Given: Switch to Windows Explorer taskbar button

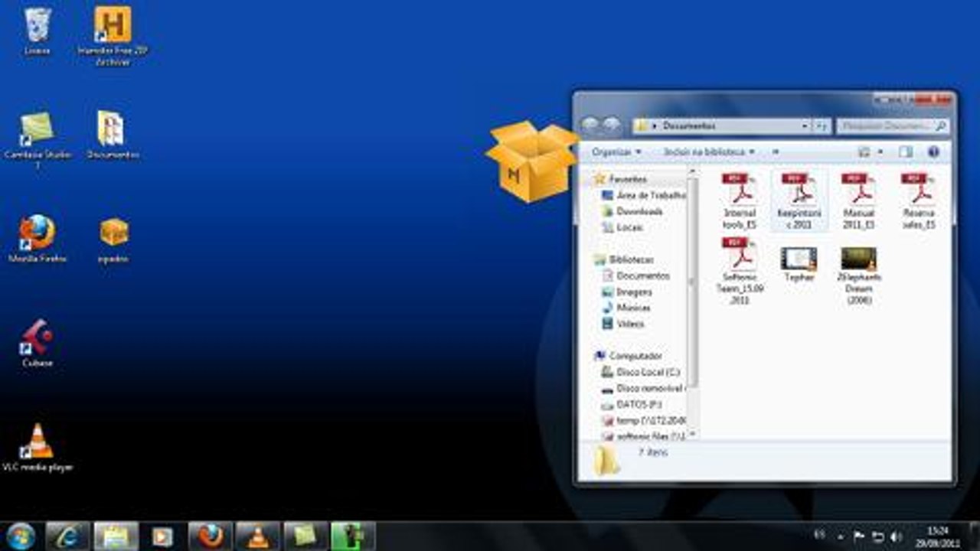Looking at the screenshot, I should 116,536.
